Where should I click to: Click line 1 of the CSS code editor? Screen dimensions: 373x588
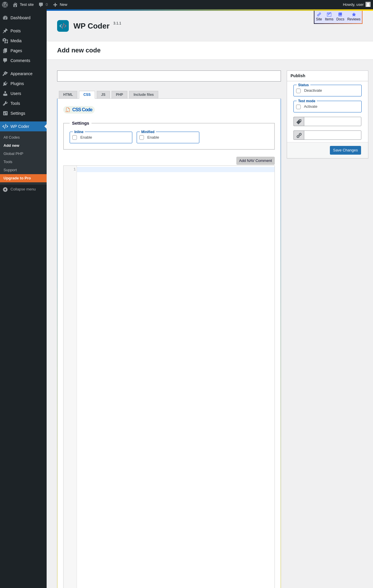coord(175,169)
